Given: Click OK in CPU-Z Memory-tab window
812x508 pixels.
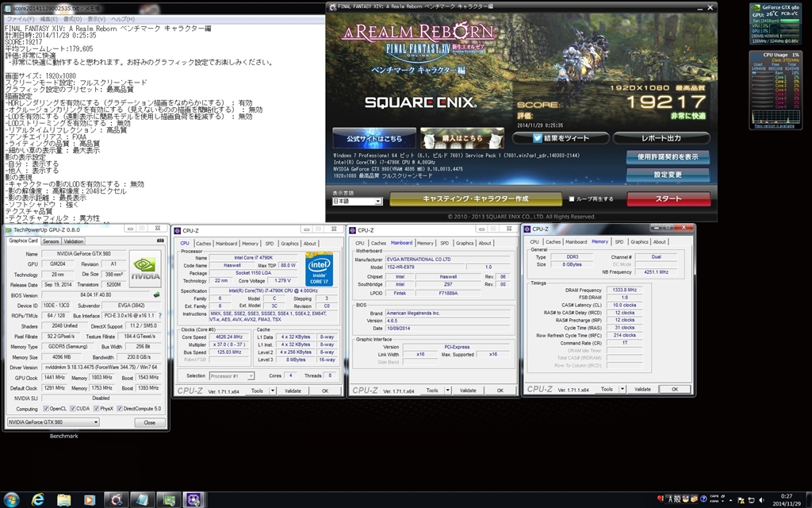Looking at the screenshot, I should click(674, 389).
